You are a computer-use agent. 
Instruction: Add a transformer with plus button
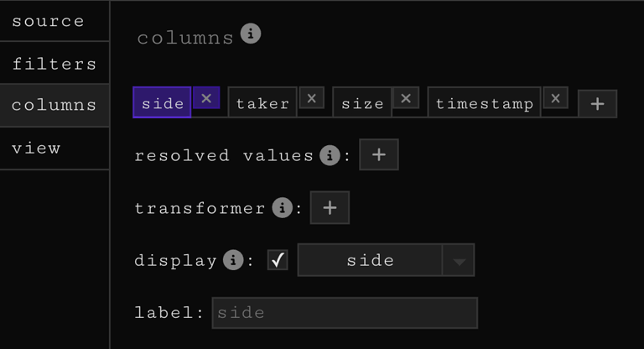[x=330, y=207]
